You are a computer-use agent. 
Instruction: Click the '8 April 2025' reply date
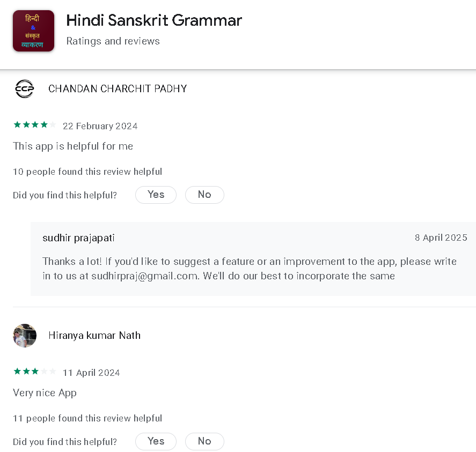pos(441,238)
